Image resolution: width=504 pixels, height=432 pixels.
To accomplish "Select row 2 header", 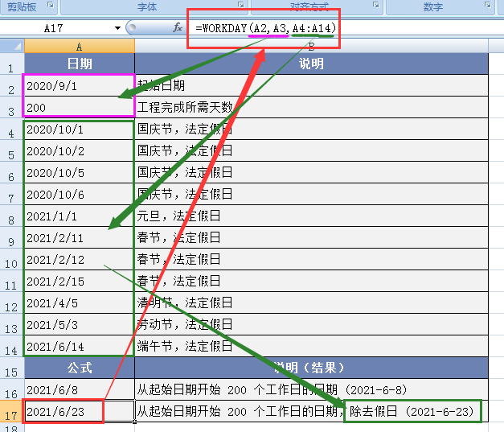I will [x=12, y=85].
